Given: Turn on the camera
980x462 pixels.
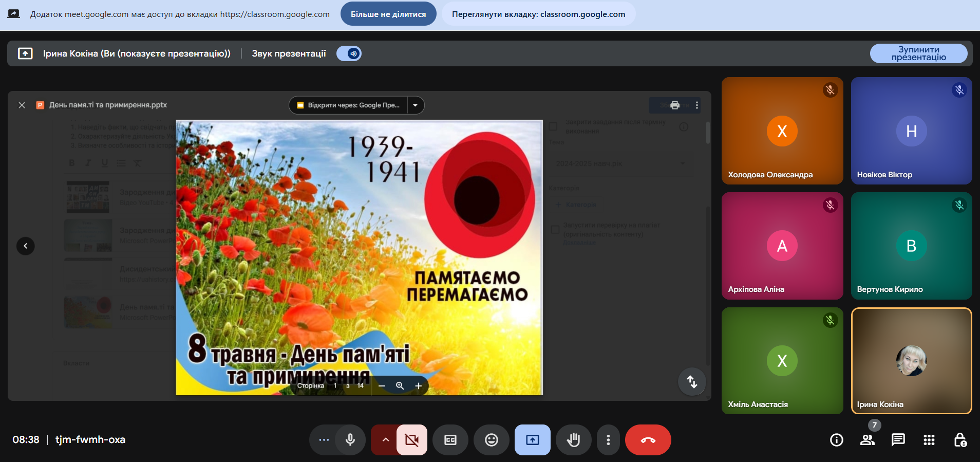Looking at the screenshot, I should [x=411, y=440].
